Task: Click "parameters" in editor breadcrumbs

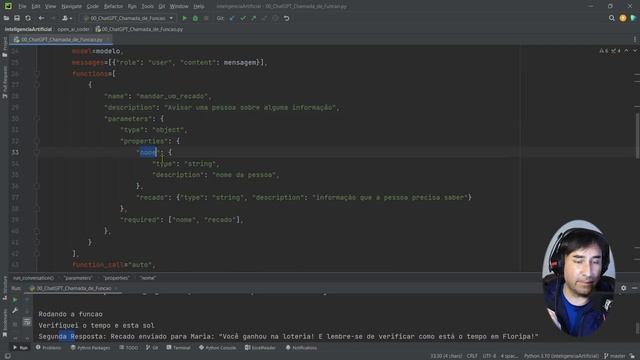Action: (x=78, y=278)
